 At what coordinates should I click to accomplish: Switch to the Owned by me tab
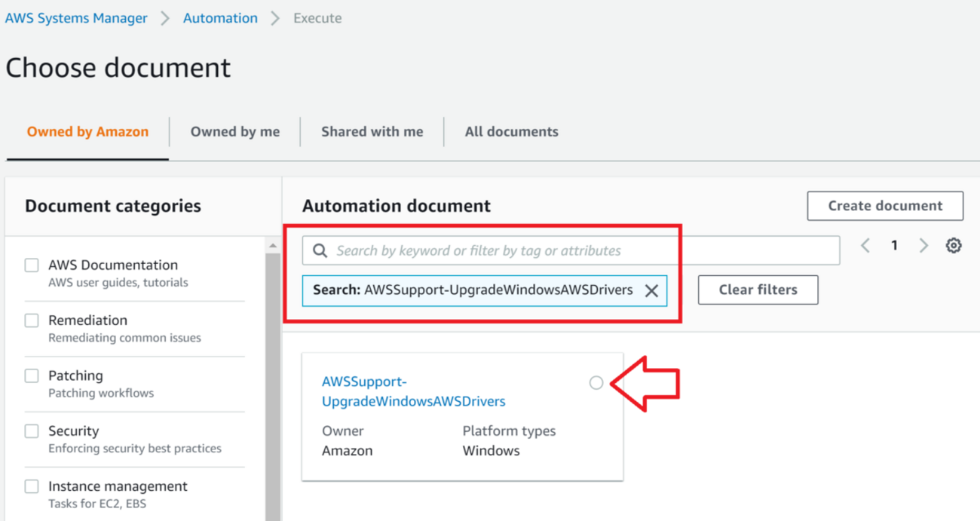pyautogui.click(x=234, y=132)
